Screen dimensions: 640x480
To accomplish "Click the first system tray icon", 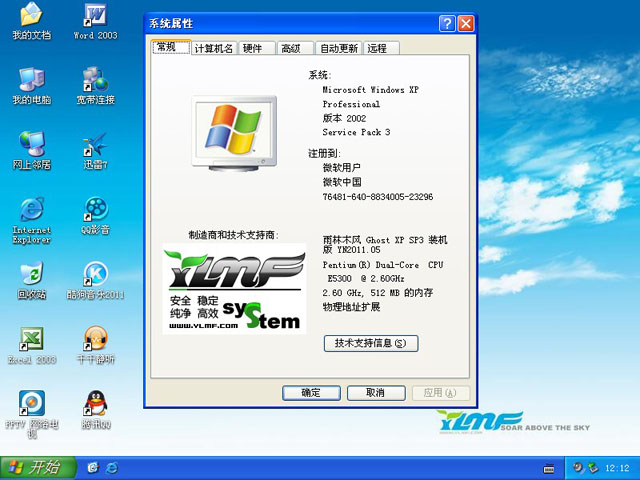I will pos(578,468).
